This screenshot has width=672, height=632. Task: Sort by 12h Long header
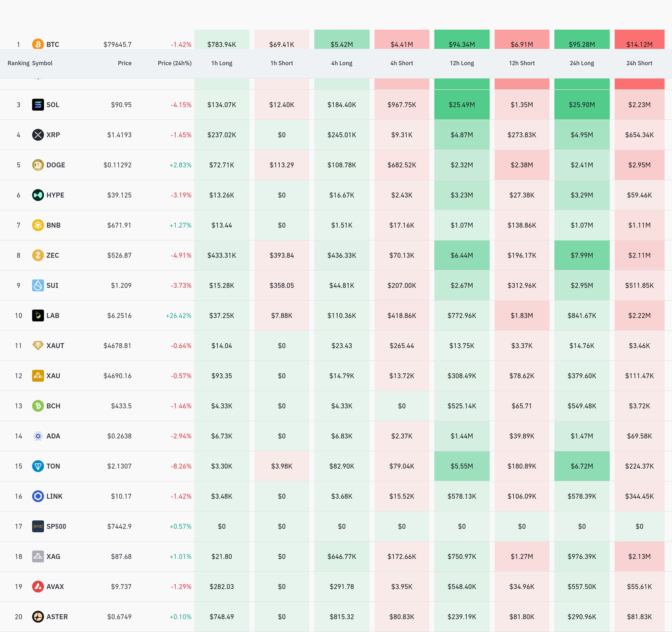462,63
